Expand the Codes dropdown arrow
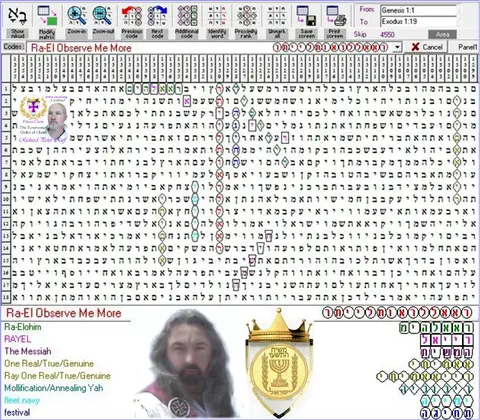 [x=397, y=47]
